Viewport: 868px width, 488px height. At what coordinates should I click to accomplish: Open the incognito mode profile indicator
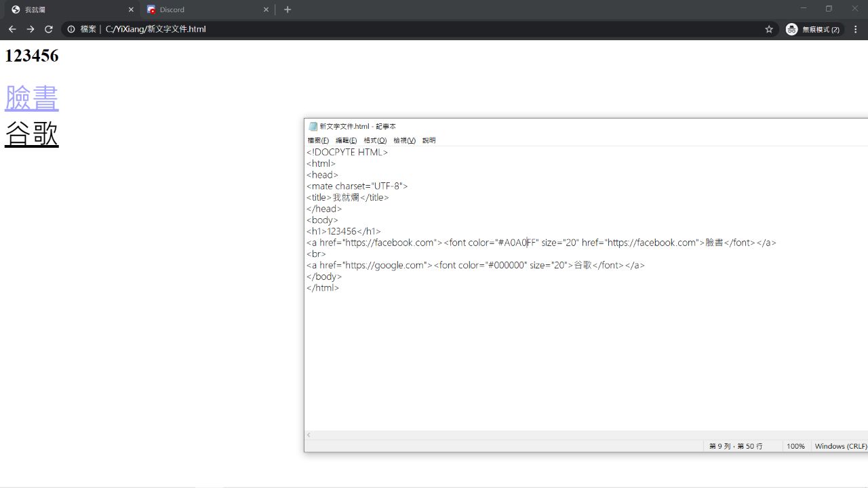click(x=812, y=29)
